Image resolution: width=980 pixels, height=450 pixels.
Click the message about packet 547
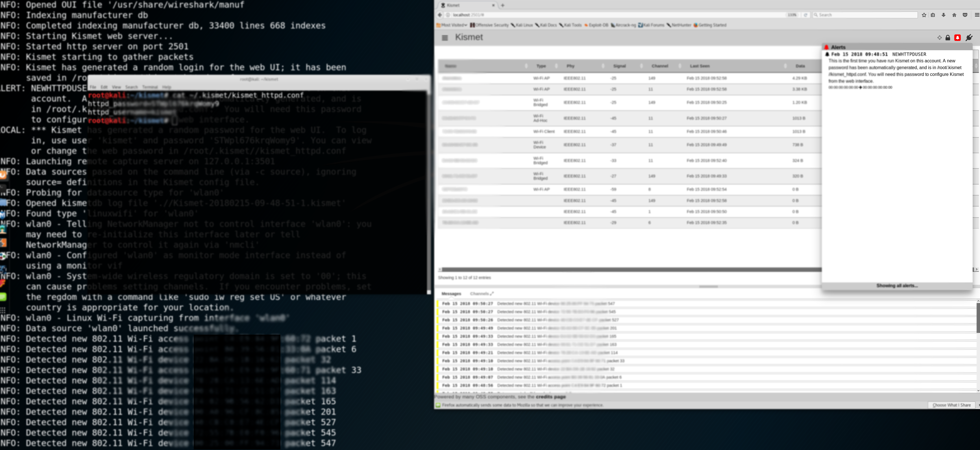[706, 304]
